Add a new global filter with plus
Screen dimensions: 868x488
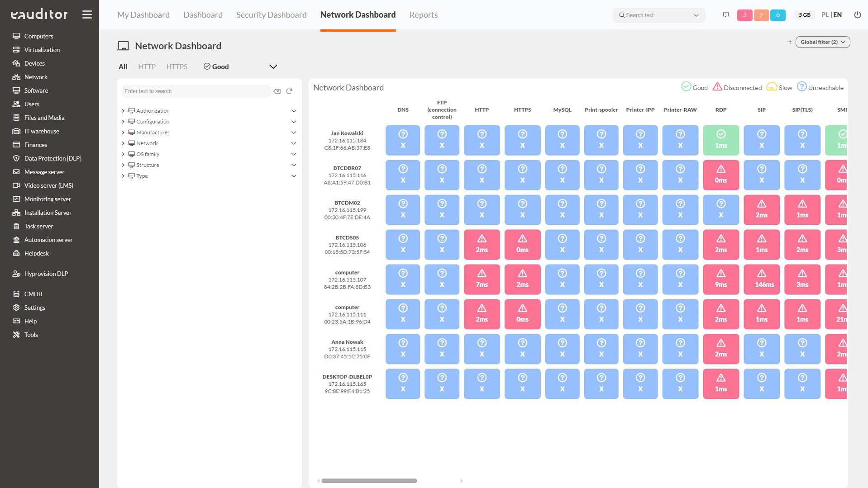click(x=790, y=42)
